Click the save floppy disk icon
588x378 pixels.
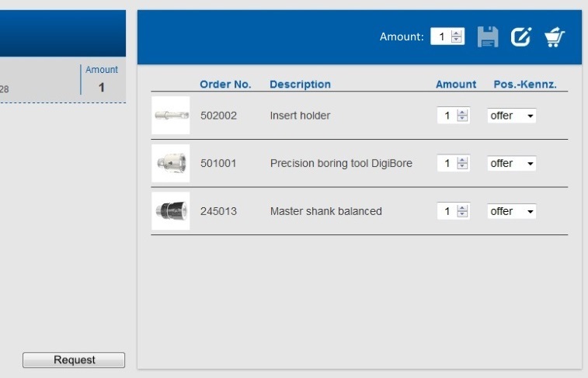487,36
